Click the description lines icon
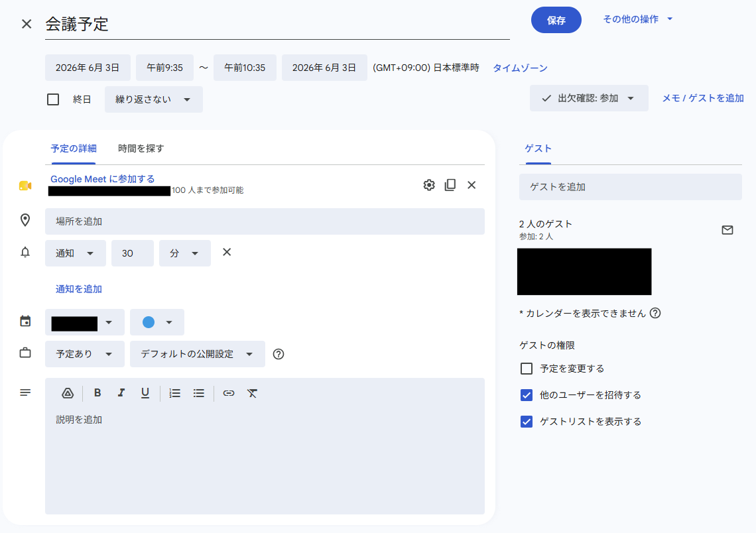Screen dimensions: 756x533 pos(25,392)
